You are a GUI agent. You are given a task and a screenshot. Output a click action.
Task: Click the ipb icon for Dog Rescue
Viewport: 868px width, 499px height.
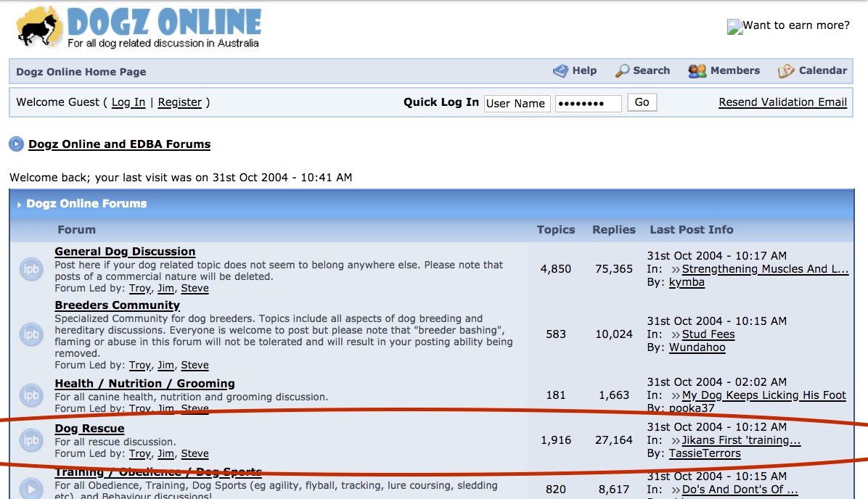[31, 440]
